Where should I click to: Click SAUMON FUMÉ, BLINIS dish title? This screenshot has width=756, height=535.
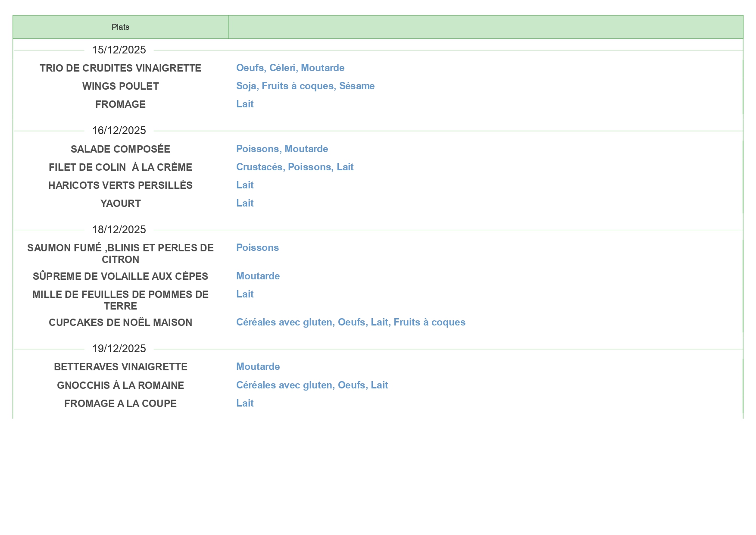(x=120, y=253)
